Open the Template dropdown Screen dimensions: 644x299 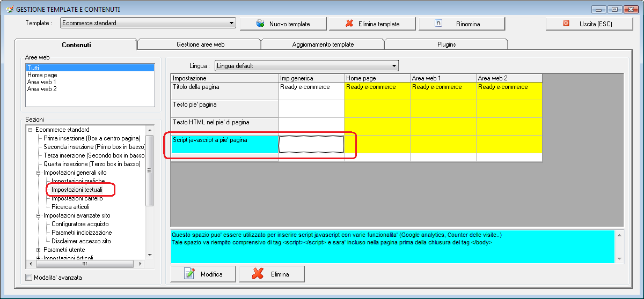(232, 23)
